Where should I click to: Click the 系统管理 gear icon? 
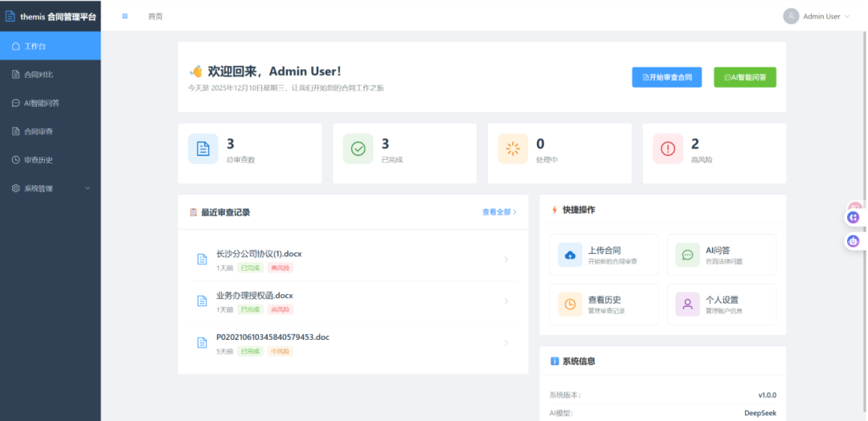point(15,188)
